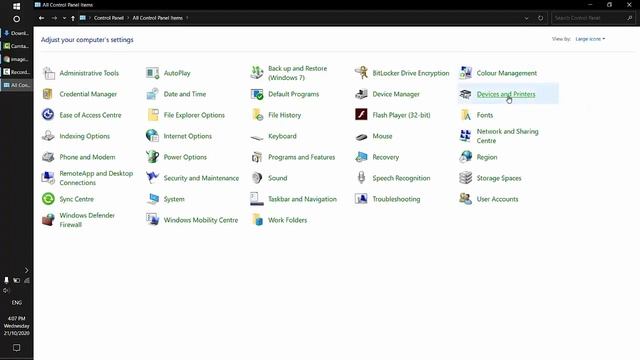
Task: Click the Troubleshooting link
Action: click(396, 199)
